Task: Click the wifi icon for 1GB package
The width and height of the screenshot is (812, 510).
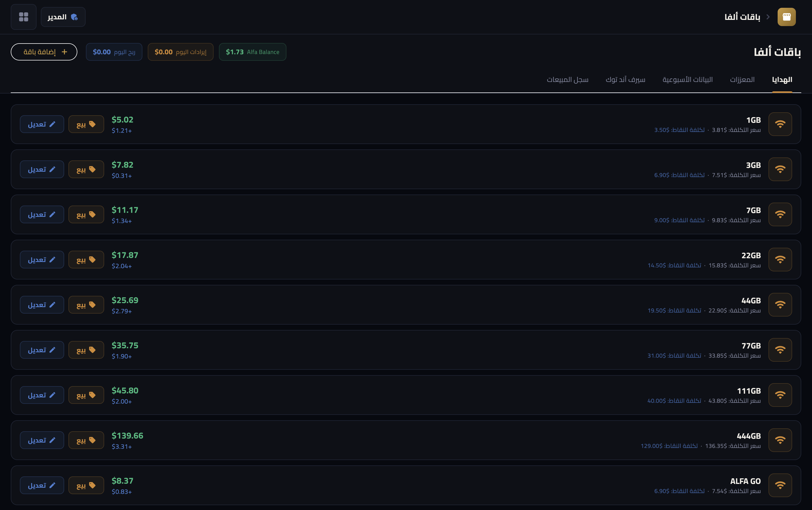Action: click(x=780, y=124)
